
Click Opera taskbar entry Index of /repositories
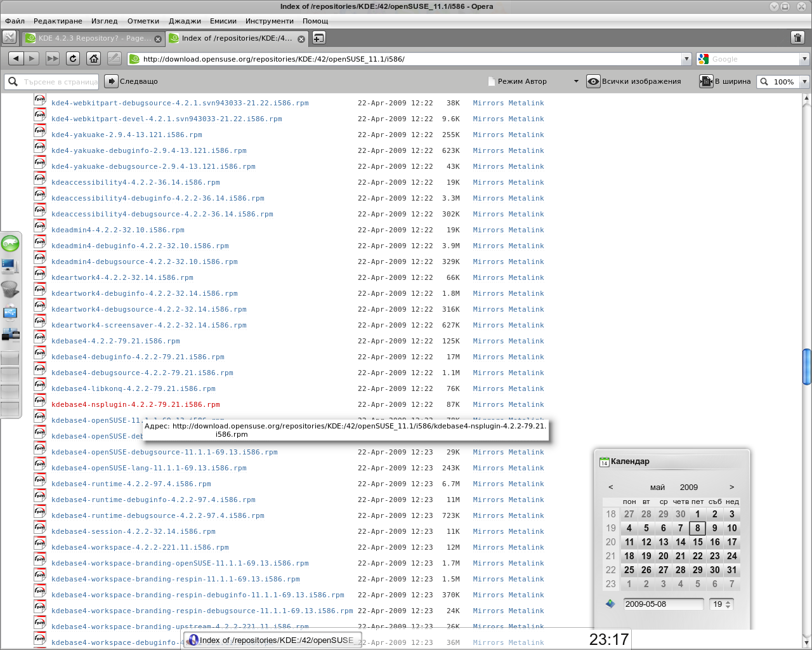pyautogui.click(x=272, y=640)
